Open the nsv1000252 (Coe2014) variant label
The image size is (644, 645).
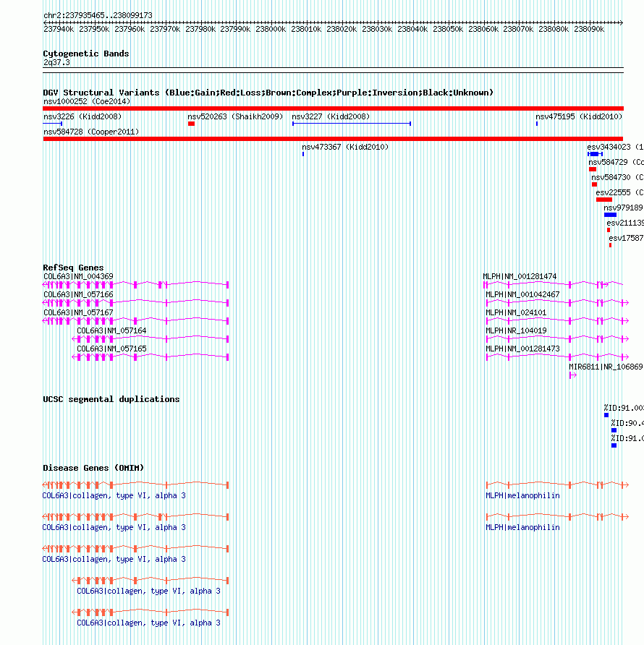click(x=87, y=102)
